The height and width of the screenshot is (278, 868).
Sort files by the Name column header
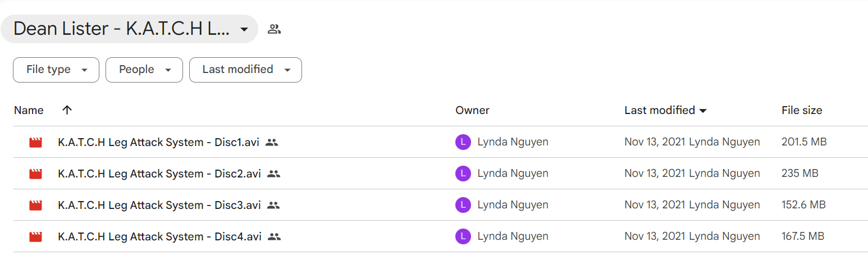[x=29, y=111]
